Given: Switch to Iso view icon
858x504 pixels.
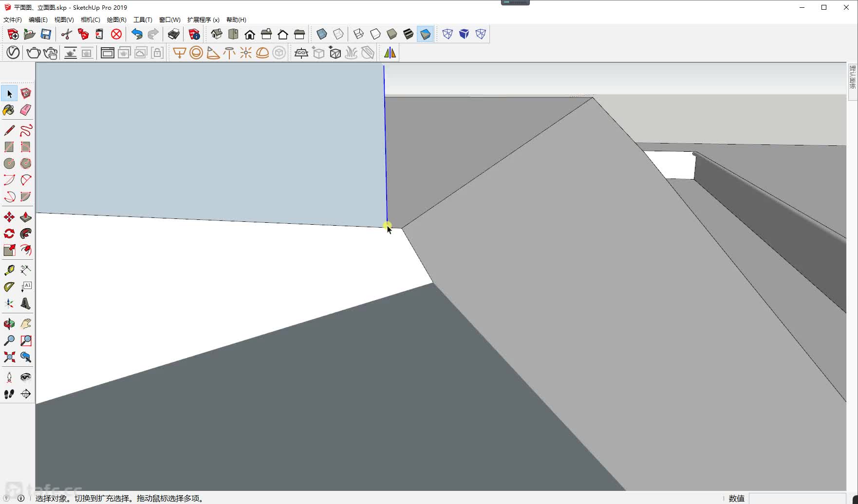Looking at the screenshot, I should pyautogui.click(x=217, y=34).
